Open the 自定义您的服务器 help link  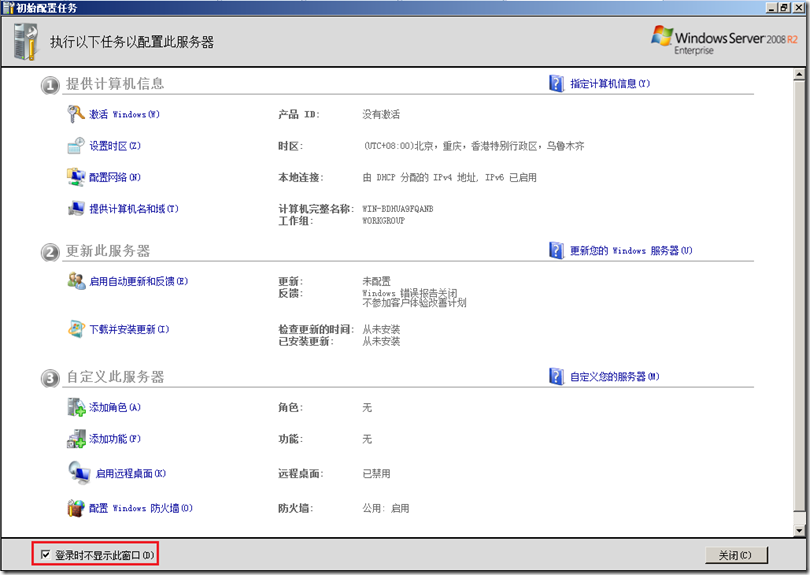click(615, 377)
